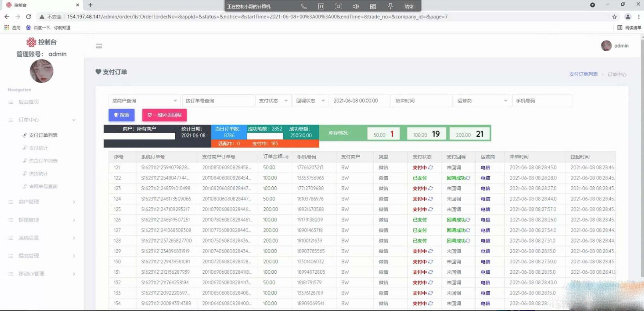This screenshot has width=644, height=311.
Task: Open the admin avatar at top right
Action: coord(606,46)
